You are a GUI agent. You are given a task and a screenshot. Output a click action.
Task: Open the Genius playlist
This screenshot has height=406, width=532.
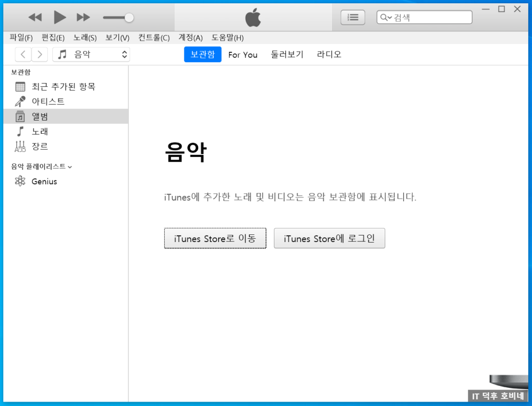[x=66, y=182]
